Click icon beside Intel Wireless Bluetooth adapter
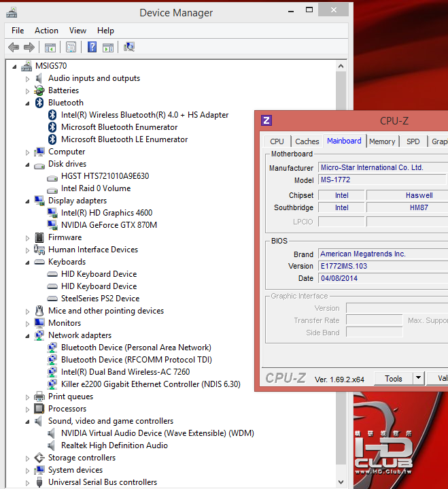Image resolution: width=448 pixels, height=489 pixels. click(52, 115)
